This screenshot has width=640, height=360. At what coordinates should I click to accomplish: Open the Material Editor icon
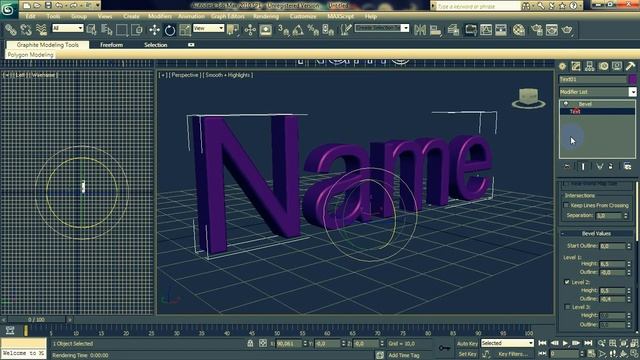click(x=519, y=30)
